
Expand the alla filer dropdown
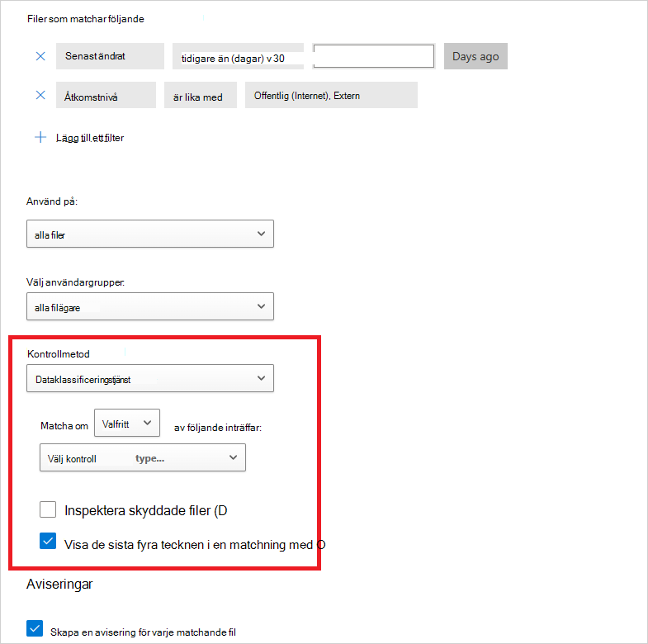[x=150, y=234]
